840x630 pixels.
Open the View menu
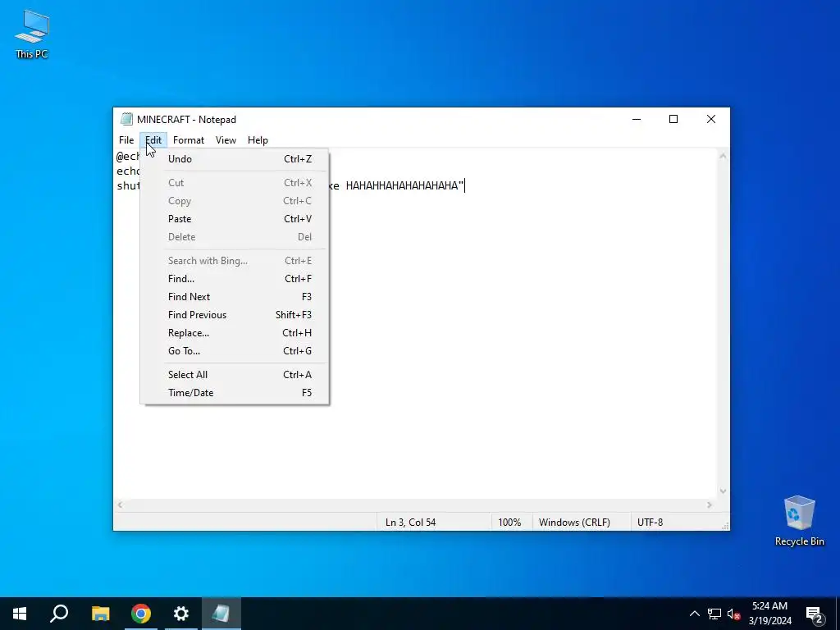coord(226,139)
